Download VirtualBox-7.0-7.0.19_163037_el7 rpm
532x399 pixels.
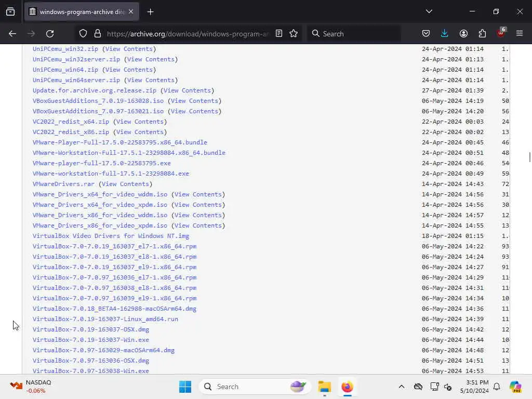click(115, 246)
